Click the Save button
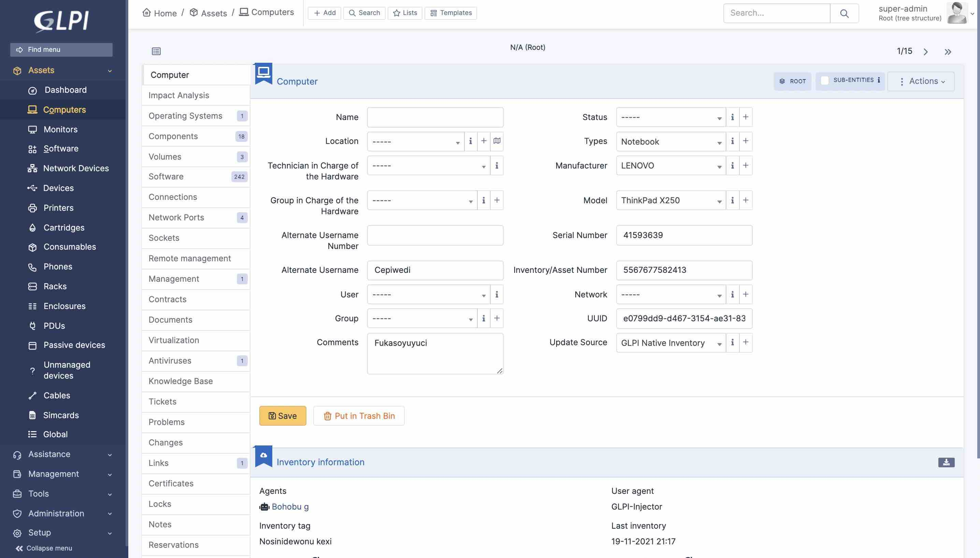980x558 pixels. (283, 416)
